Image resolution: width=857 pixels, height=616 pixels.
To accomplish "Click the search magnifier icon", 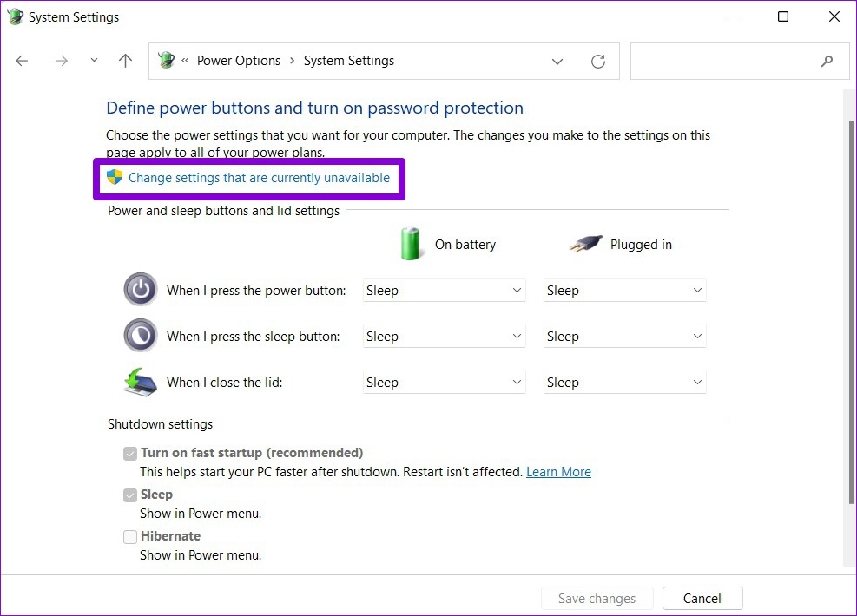I will pos(827,61).
